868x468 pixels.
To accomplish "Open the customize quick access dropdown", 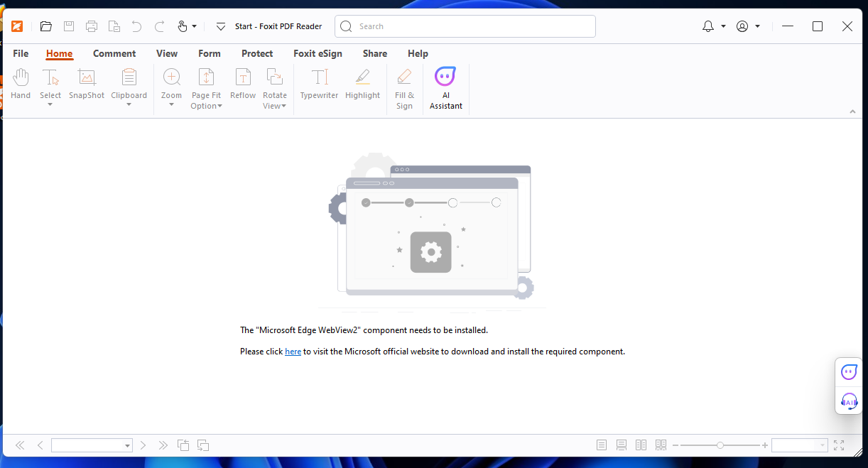I will pos(221,26).
